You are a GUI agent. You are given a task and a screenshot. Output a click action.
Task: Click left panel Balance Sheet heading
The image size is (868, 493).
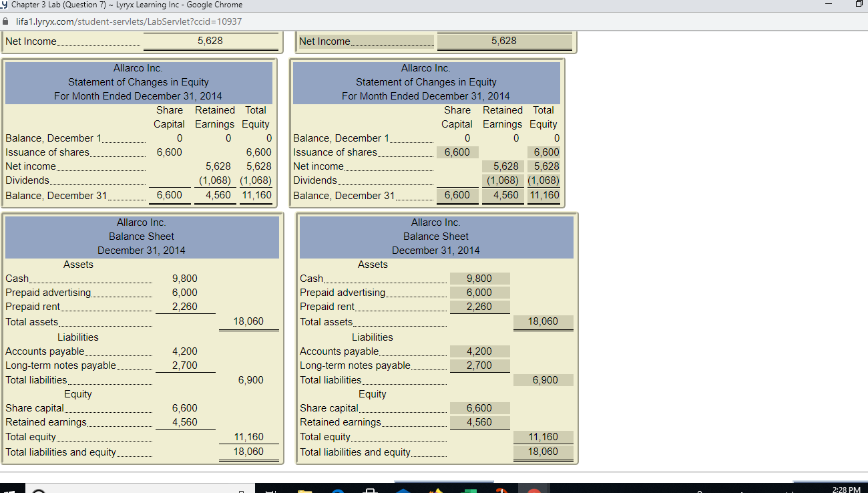coord(142,236)
